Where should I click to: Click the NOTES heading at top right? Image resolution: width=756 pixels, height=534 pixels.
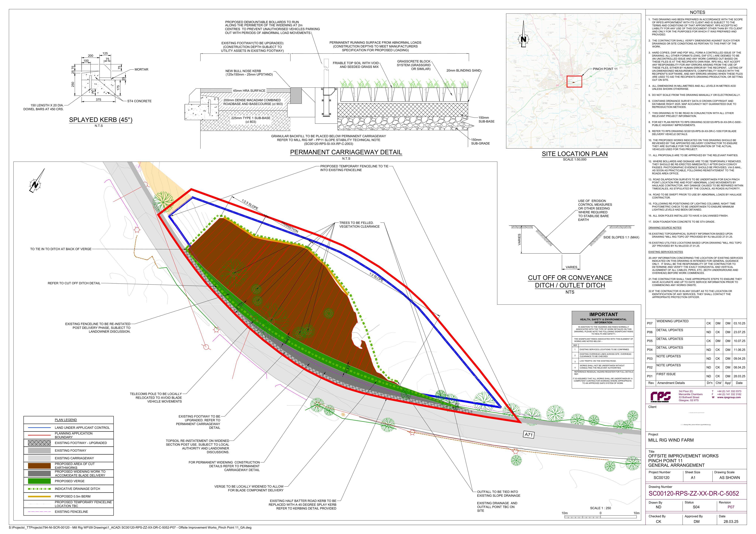(697, 12)
